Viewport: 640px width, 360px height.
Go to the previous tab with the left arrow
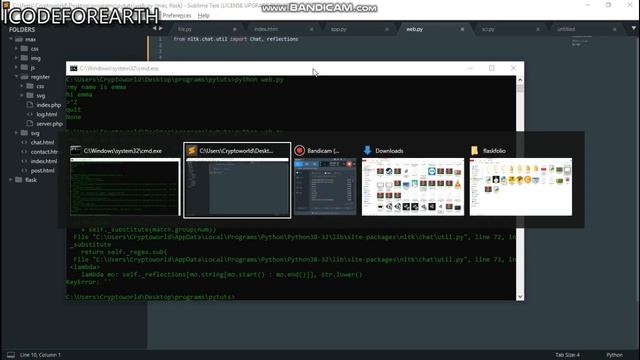coord(154,28)
